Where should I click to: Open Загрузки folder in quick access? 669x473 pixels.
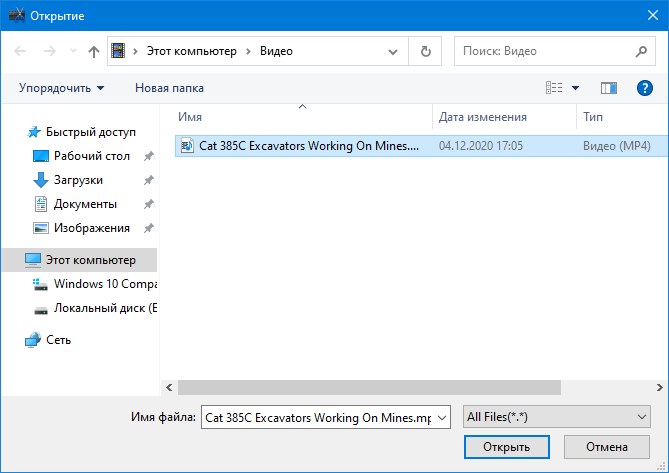pyautogui.click(x=78, y=180)
